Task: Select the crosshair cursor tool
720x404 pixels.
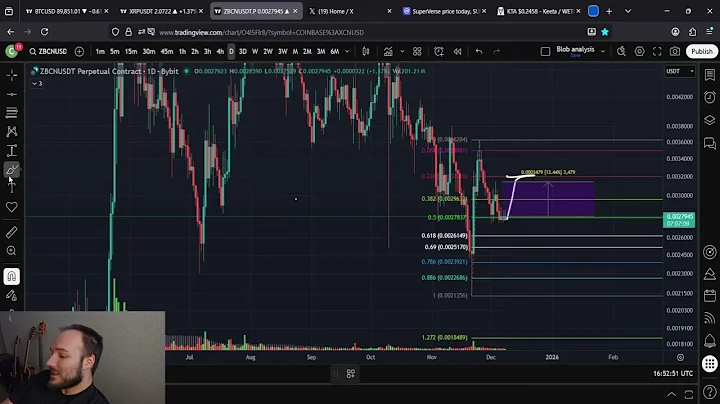Action: (12, 75)
